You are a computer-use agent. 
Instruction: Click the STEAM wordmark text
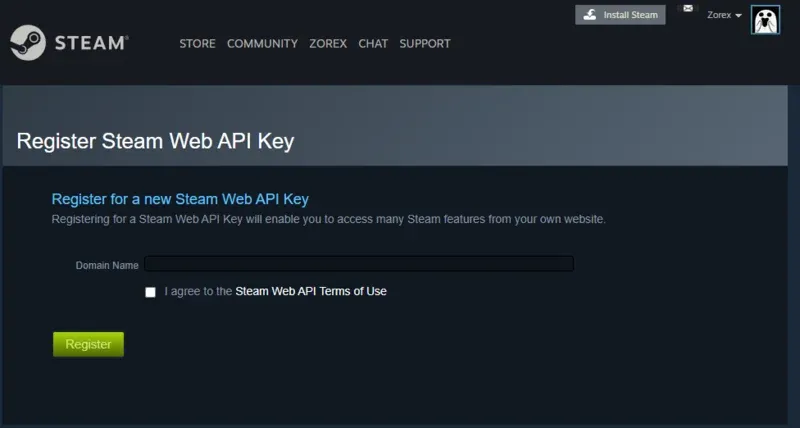point(91,43)
